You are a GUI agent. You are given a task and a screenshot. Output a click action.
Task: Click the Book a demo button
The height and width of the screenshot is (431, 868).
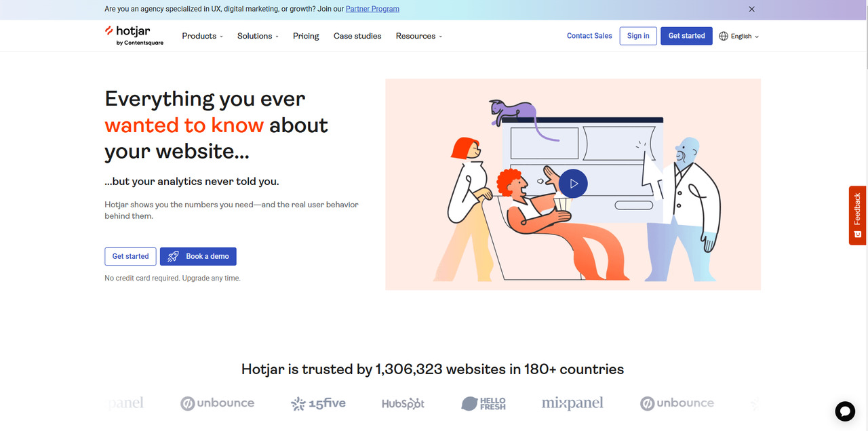(198, 256)
